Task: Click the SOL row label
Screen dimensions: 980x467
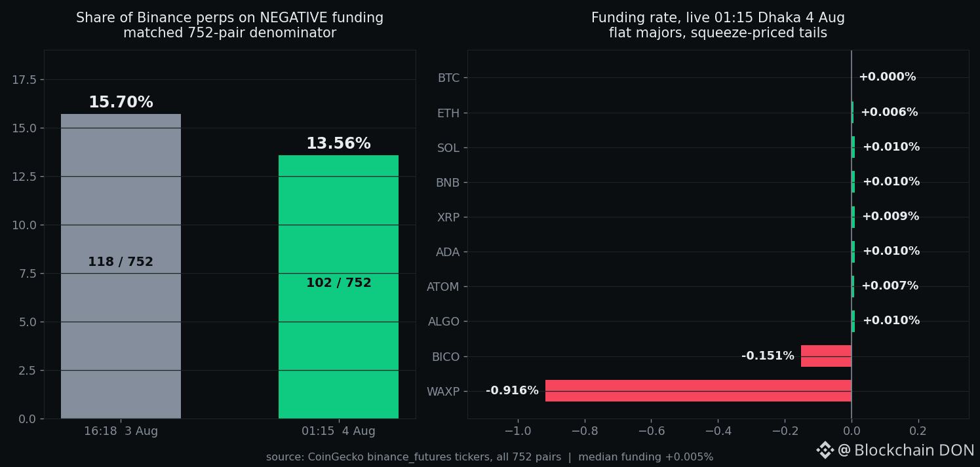Action: point(448,148)
